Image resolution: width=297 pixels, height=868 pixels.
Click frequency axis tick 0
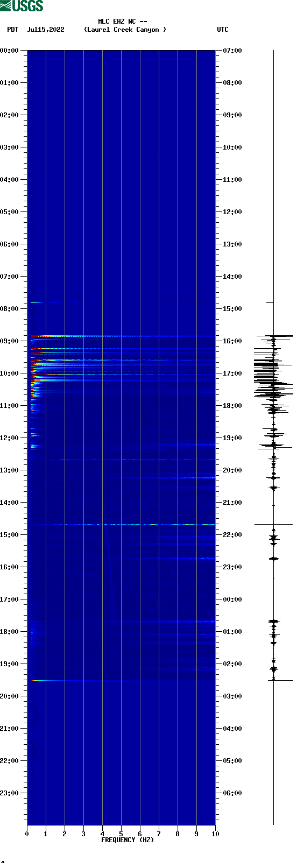point(27,834)
